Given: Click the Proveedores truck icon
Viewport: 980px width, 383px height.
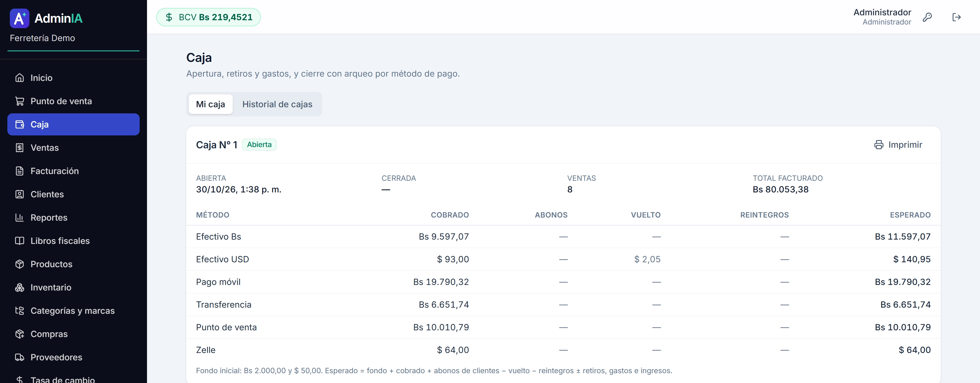Looking at the screenshot, I should coord(19,357).
